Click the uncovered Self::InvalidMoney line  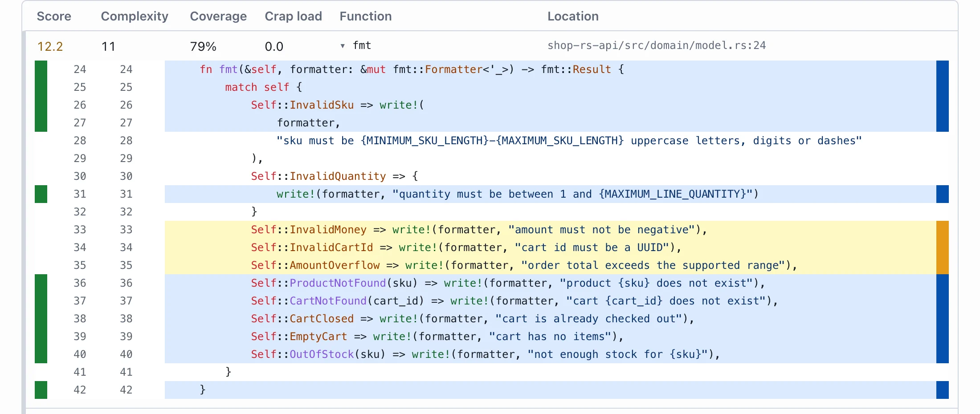point(550,230)
